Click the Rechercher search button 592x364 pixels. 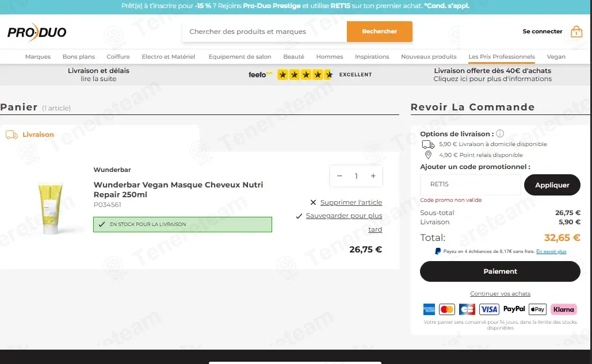point(380,32)
